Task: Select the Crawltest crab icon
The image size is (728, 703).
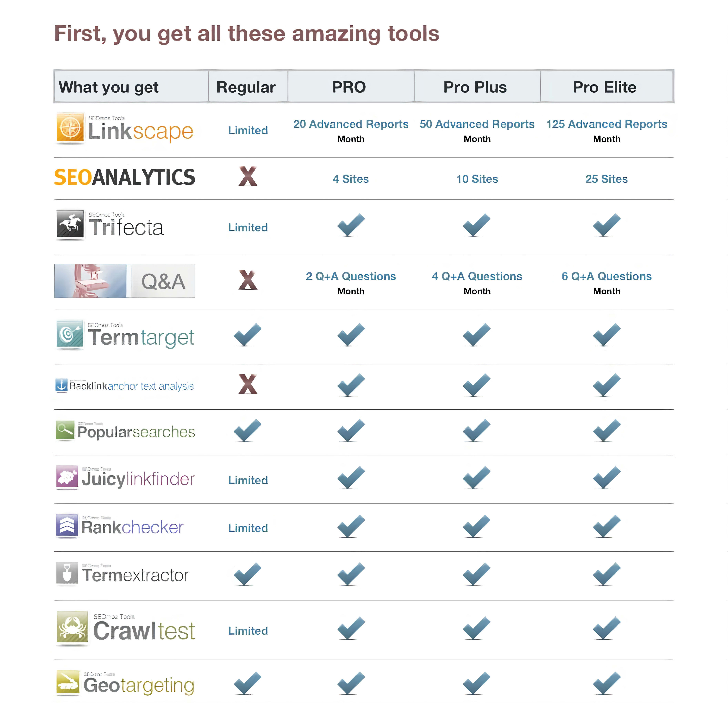Action: [72, 627]
